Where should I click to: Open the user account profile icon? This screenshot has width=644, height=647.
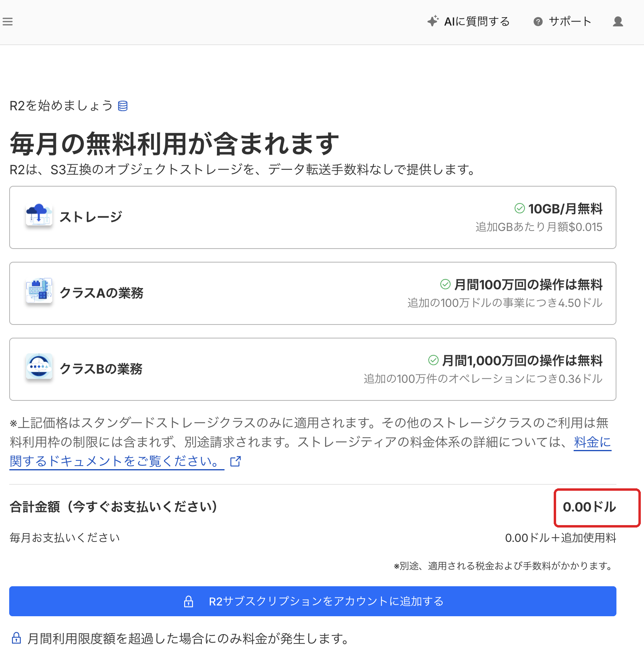(x=618, y=22)
